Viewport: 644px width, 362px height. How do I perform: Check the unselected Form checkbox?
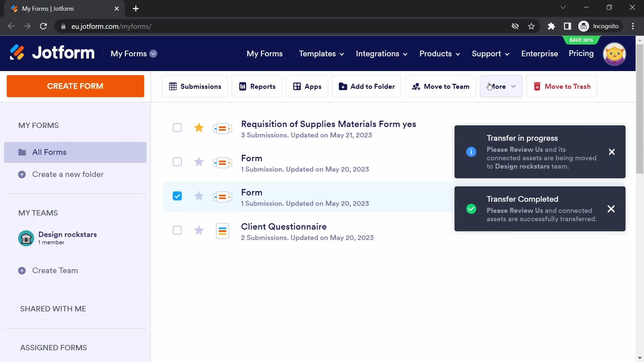pos(177,162)
